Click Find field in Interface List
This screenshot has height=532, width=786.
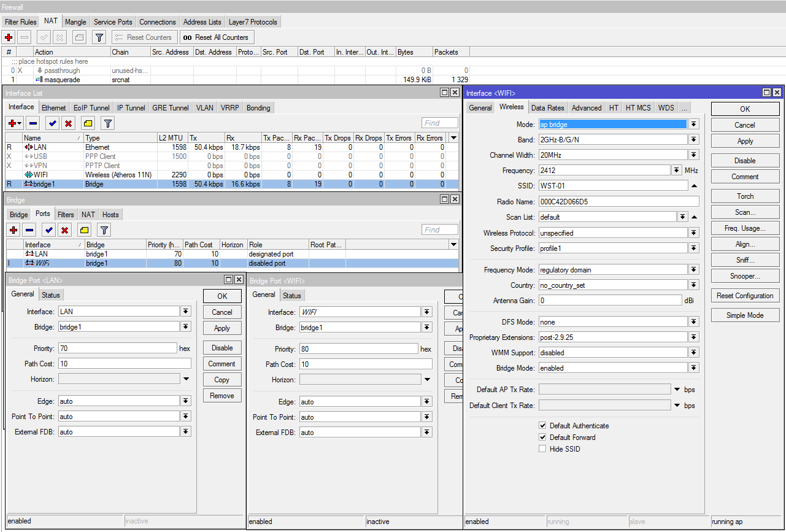440,123
